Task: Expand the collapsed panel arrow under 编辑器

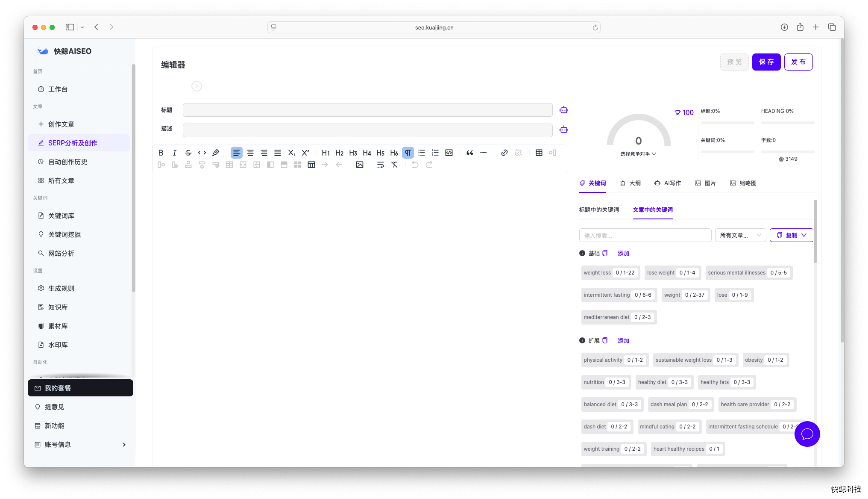Action: click(x=196, y=86)
